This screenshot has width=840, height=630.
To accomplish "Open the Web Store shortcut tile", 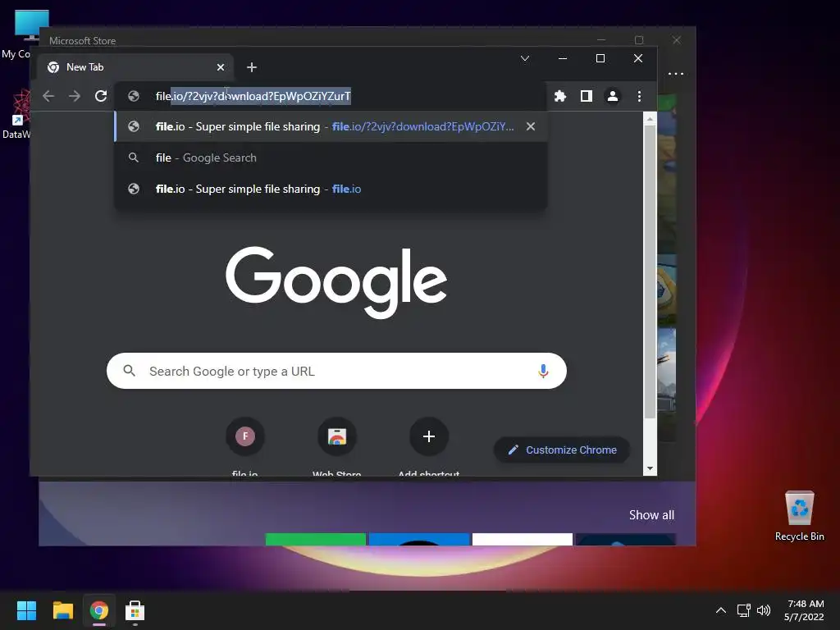I will point(337,436).
